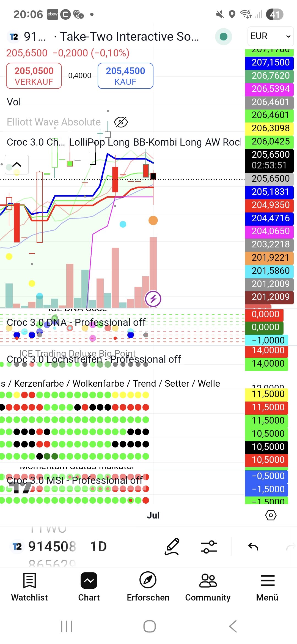Tap the undo arrow icon
Viewport: 297px width, 644px height.
(253, 547)
